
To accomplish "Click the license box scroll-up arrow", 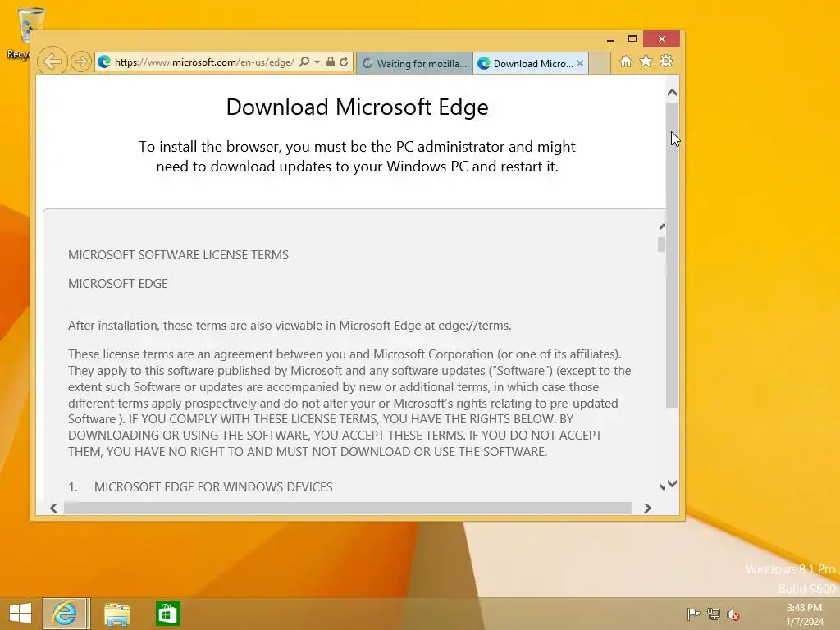I will click(662, 228).
